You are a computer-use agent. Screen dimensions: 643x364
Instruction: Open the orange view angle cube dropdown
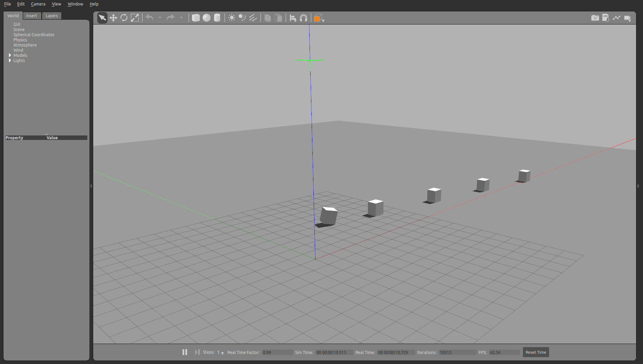pyautogui.click(x=319, y=18)
